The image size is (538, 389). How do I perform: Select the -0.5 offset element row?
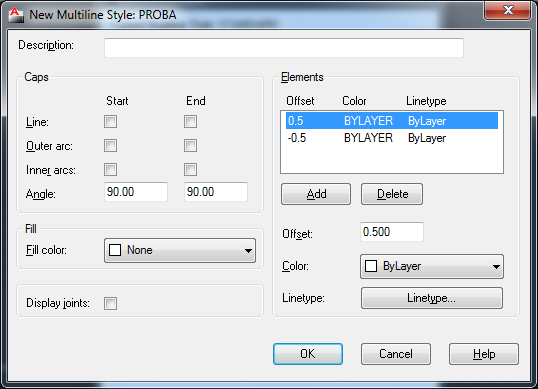(x=392, y=138)
